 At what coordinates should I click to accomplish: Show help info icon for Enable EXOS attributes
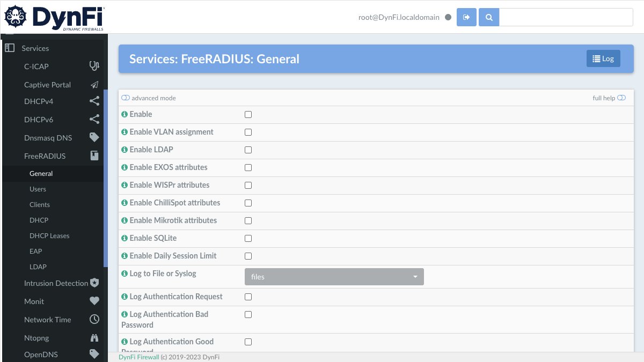pos(125,167)
